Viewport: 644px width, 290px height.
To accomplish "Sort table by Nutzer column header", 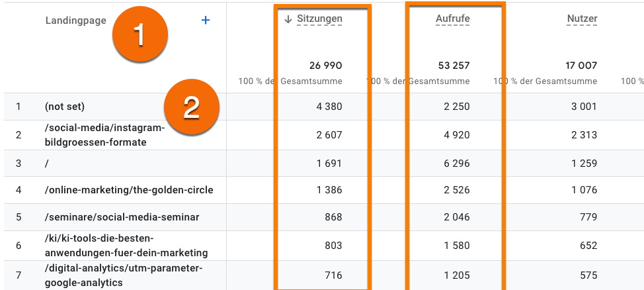I will [582, 19].
